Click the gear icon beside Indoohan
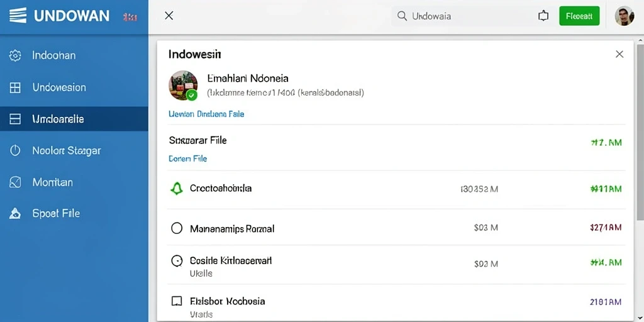This screenshot has width=644, height=322. click(x=15, y=55)
